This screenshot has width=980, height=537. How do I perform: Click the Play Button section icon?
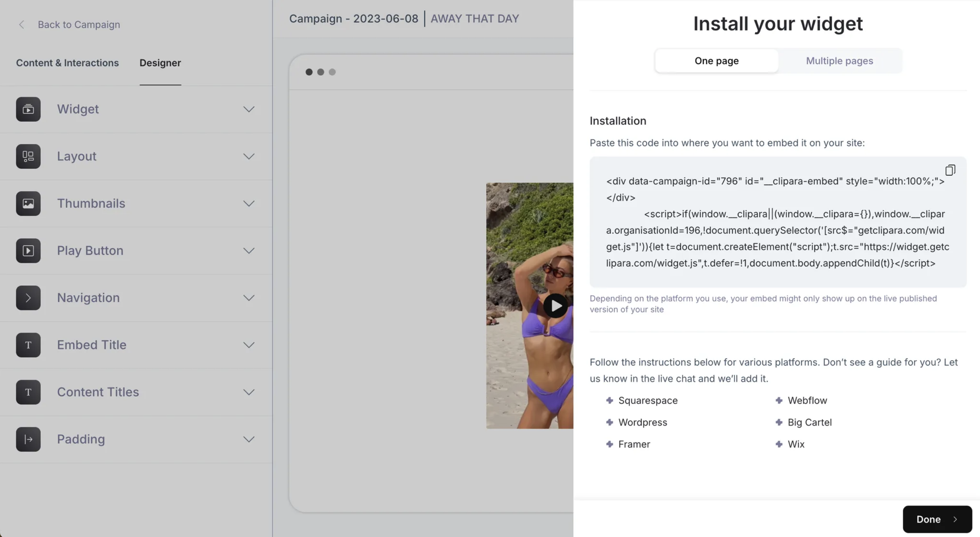tap(28, 251)
